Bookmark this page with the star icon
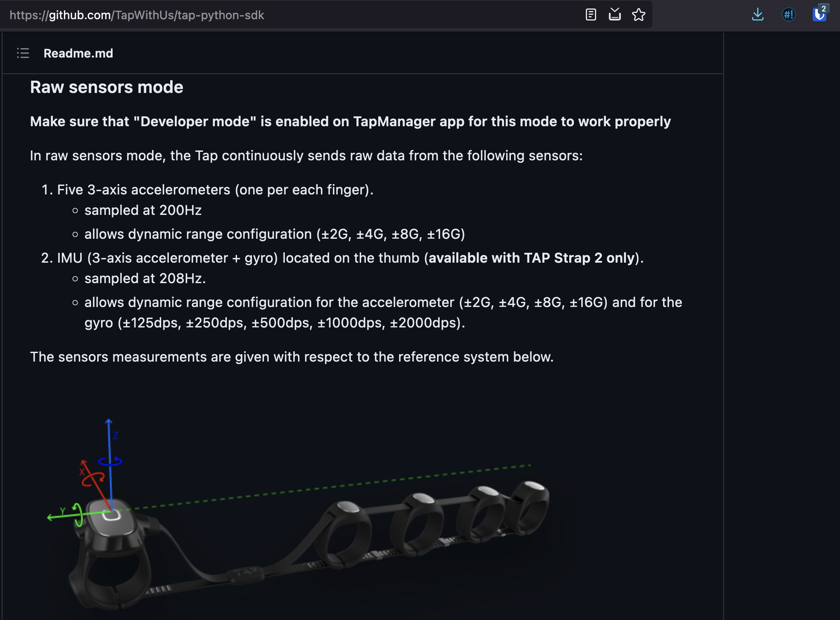Image resolution: width=840 pixels, height=620 pixels. point(639,14)
